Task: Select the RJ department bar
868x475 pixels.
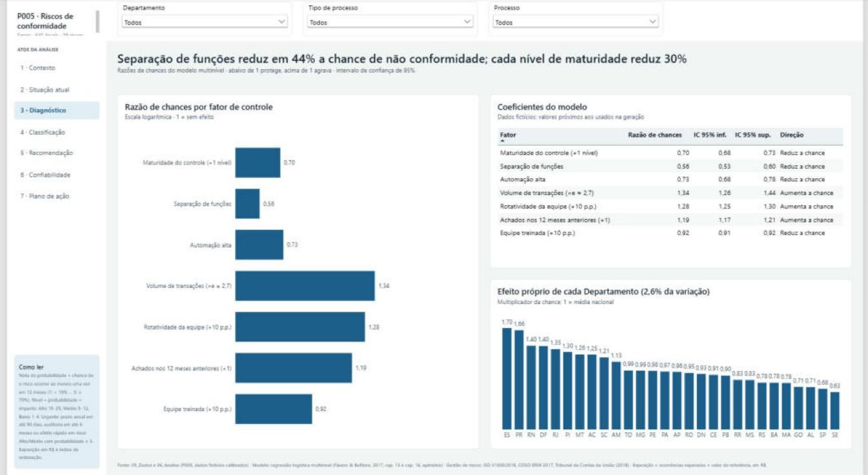Action: [x=556, y=389]
